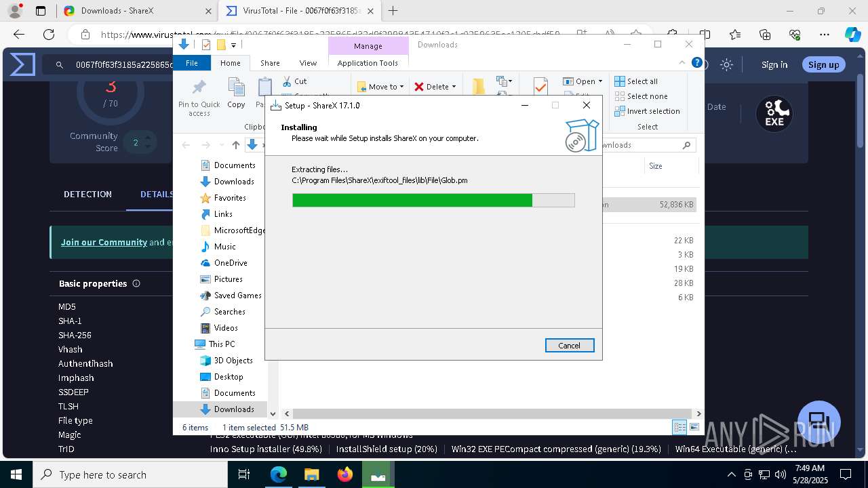The height and width of the screenshot is (488, 868).
Task: Click Pin to Quick access in File Explorer
Action: (x=199, y=98)
